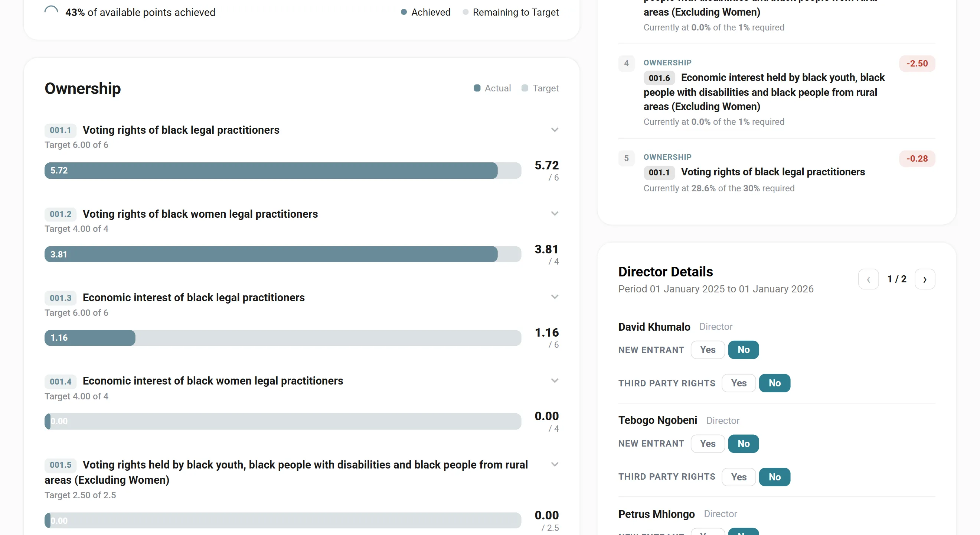
Task: Go to previous page of Director Details
Action: [x=869, y=279]
